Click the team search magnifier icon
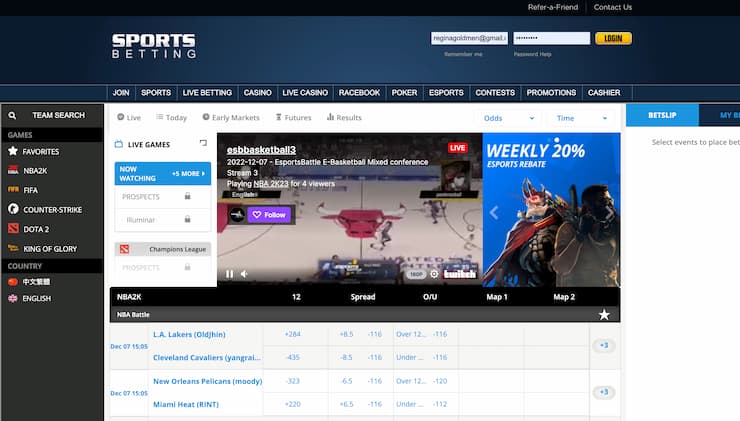The width and height of the screenshot is (740, 421). pyautogui.click(x=12, y=115)
